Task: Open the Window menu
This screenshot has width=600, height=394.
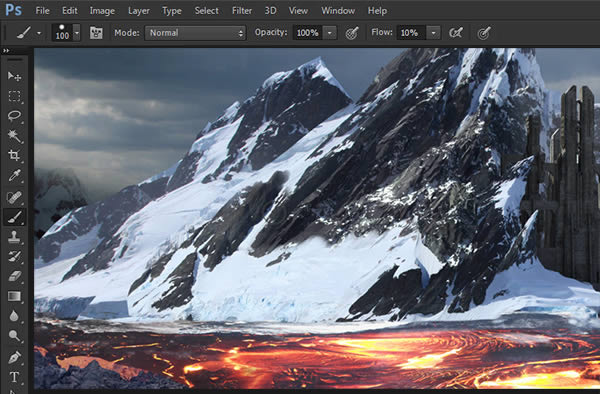Action: [x=338, y=11]
